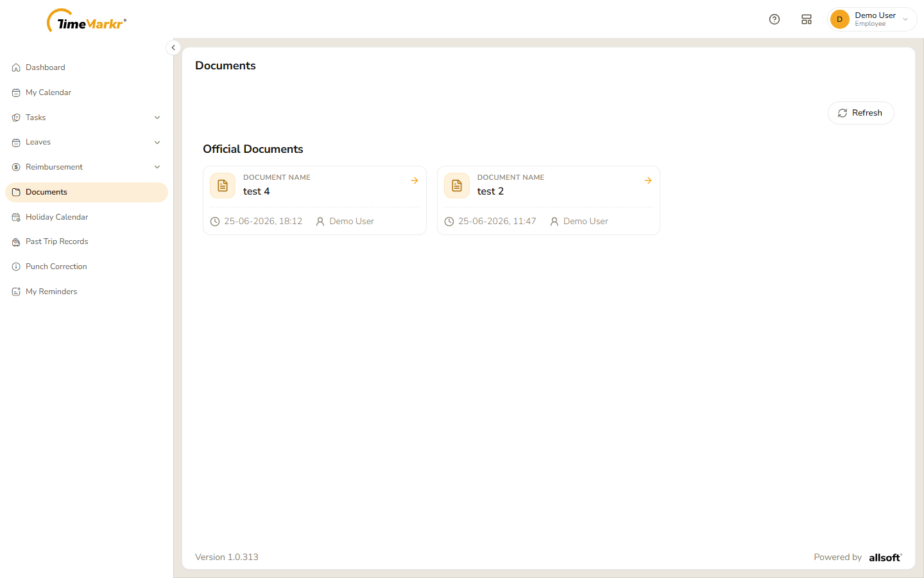
Task: Click the document name test 4
Action: (x=256, y=191)
